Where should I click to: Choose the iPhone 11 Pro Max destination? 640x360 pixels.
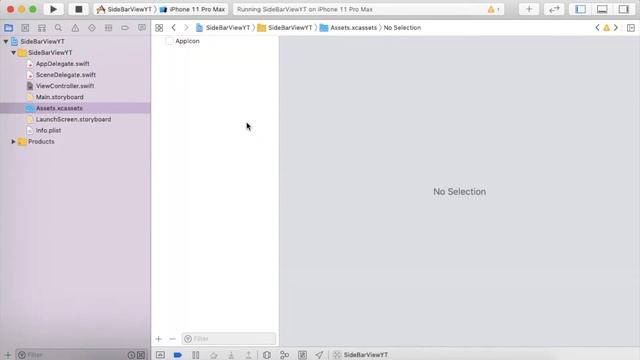coord(193,9)
